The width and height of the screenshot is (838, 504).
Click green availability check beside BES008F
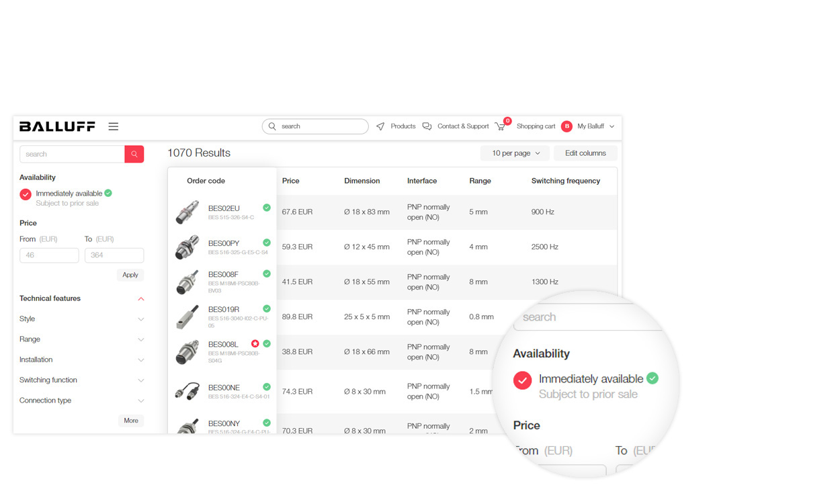click(267, 274)
